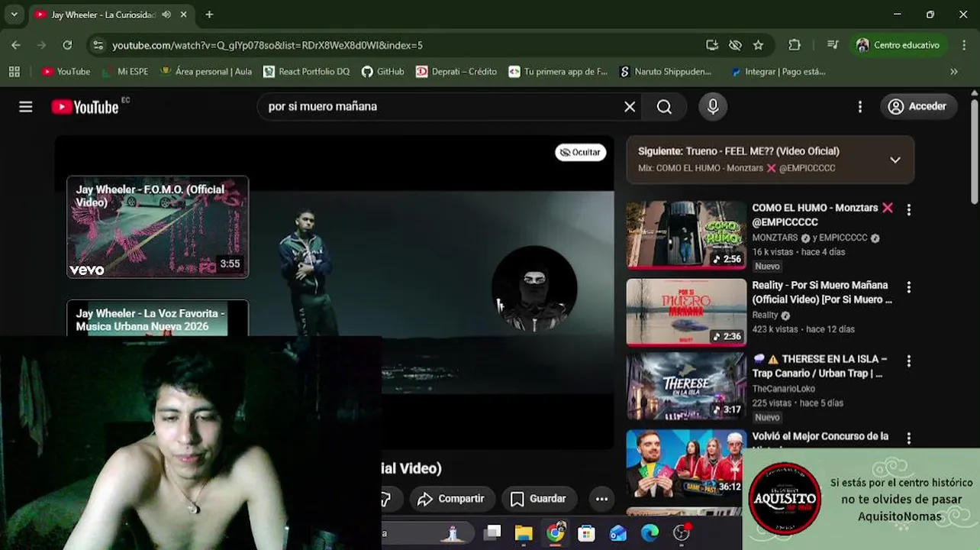Open the YouTube bookmark

coord(66,72)
